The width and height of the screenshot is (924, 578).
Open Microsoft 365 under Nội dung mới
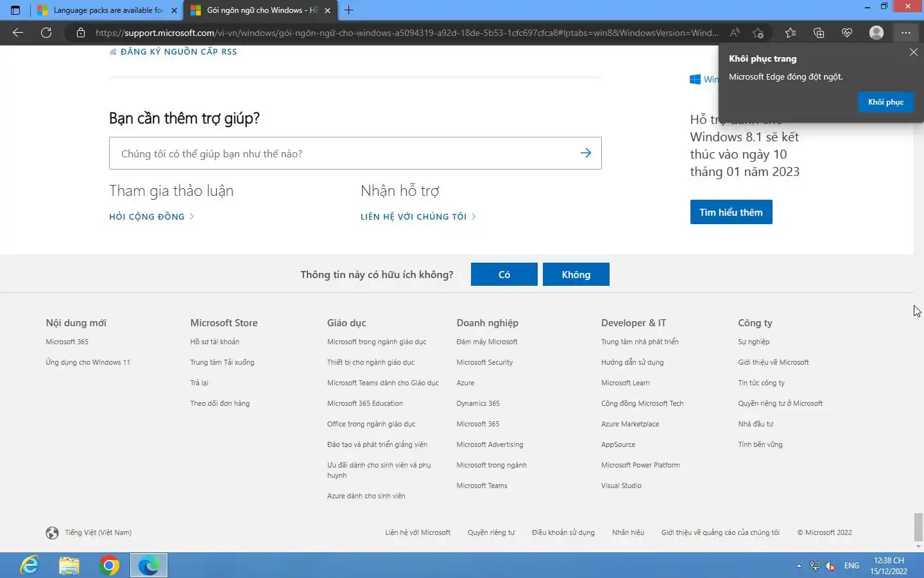tap(67, 342)
